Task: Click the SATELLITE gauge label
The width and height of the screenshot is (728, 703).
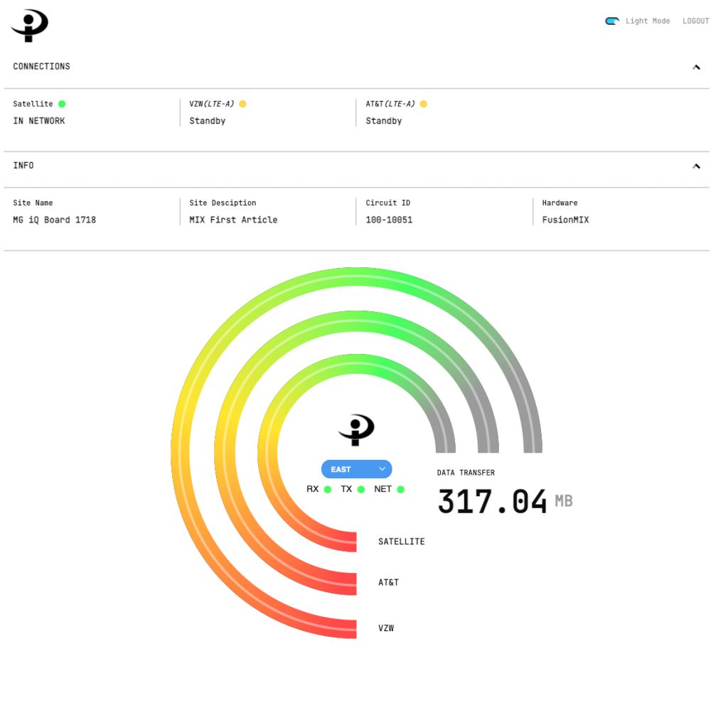Action: point(401,542)
